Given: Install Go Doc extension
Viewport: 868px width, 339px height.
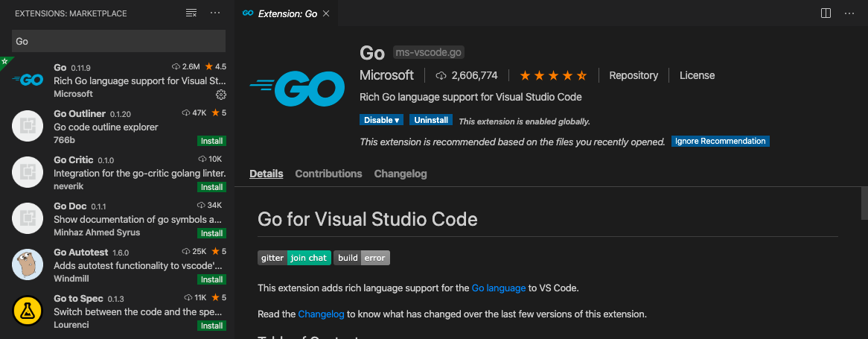Looking at the screenshot, I should (x=211, y=233).
